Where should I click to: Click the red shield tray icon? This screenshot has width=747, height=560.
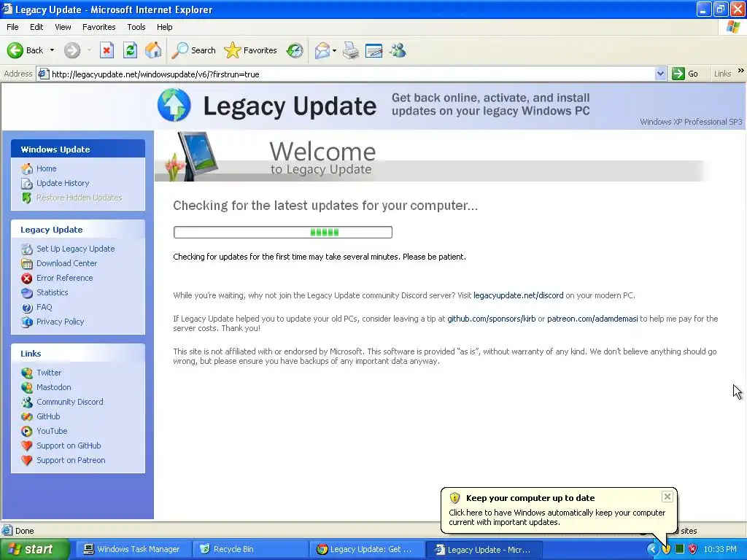pyautogui.click(x=693, y=549)
